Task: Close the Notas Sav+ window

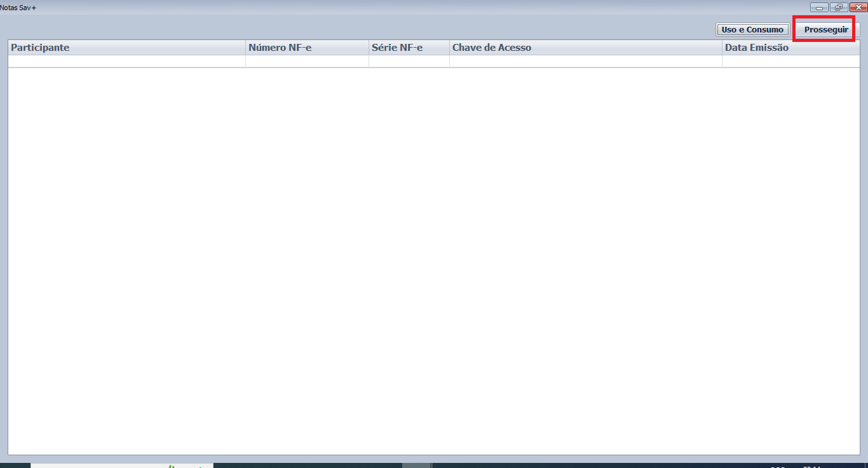Action: pos(858,8)
